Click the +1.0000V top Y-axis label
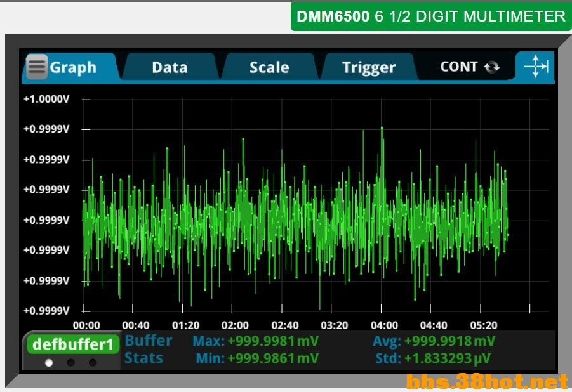 46,99
